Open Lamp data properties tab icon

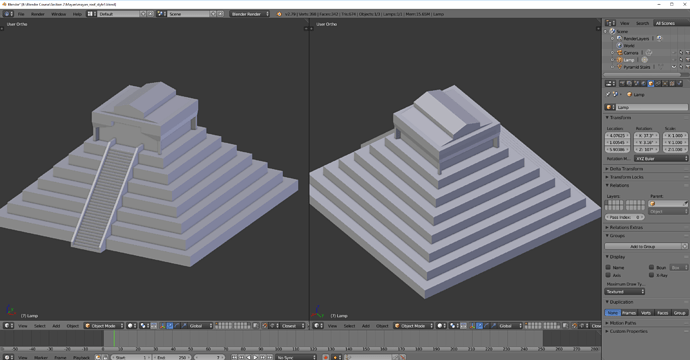click(x=664, y=83)
